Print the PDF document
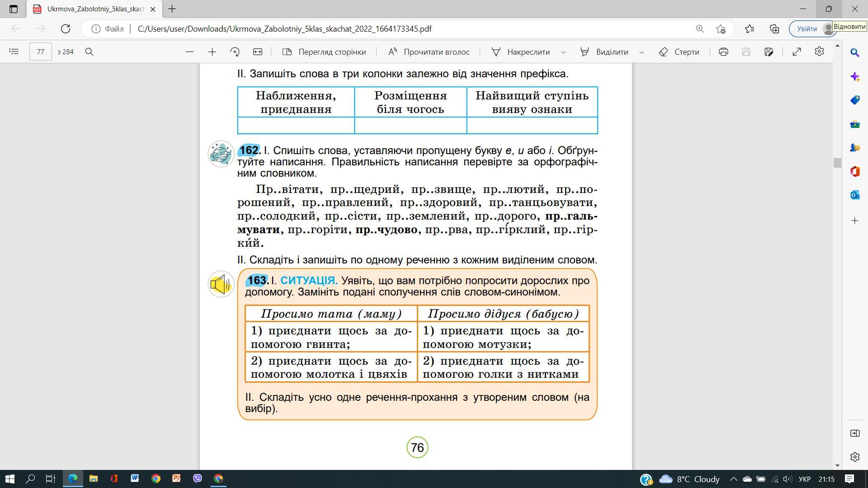Image resolution: width=868 pixels, height=488 pixels. point(723,52)
